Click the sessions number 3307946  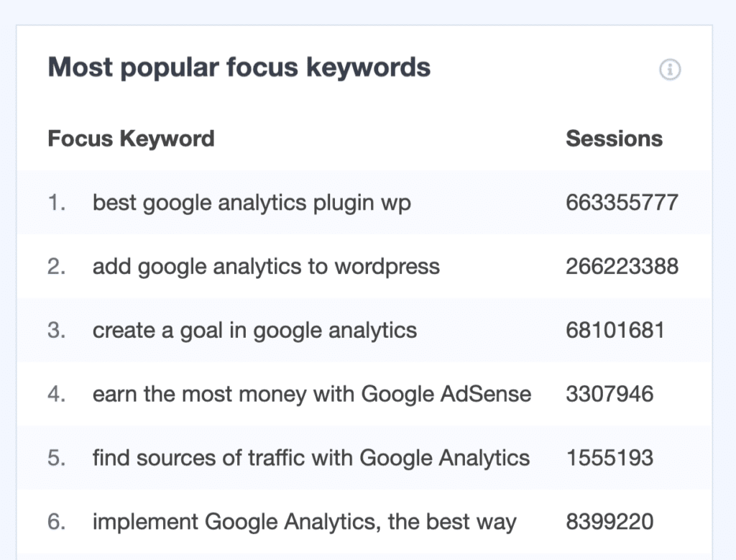tap(610, 394)
